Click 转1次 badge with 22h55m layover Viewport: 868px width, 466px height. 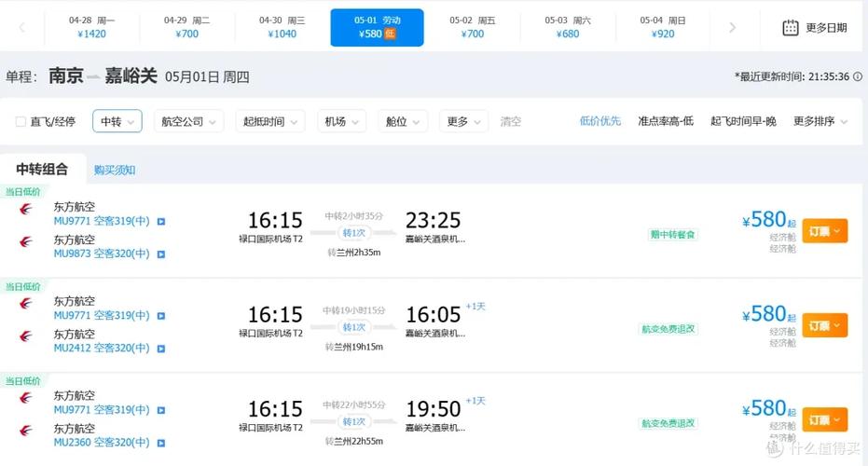353,421
